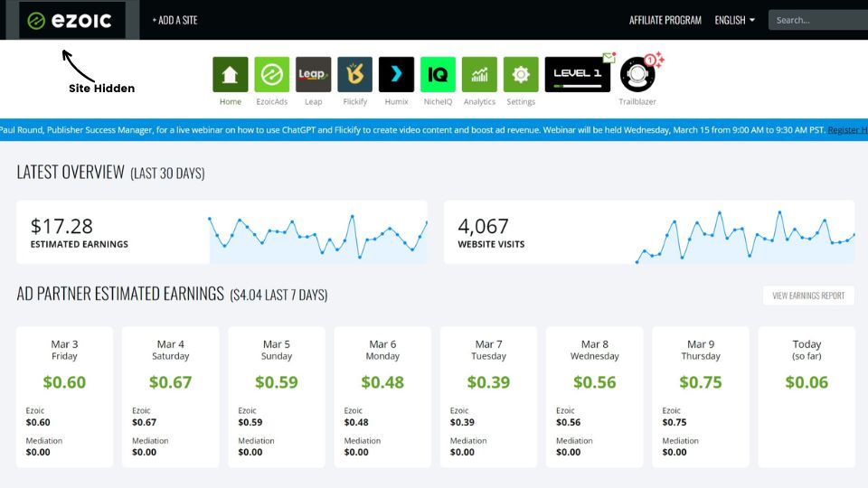Image resolution: width=868 pixels, height=488 pixels.
Task: Click the Home label under house icon
Action: (231, 102)
